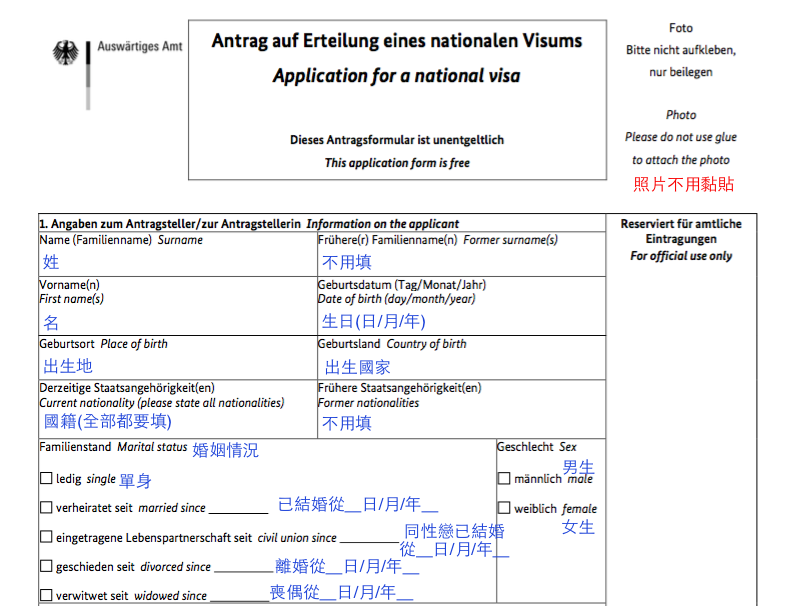
Task: Click the blue annotation '生日(日/月/年)'
Action: [x=374, y=321]
